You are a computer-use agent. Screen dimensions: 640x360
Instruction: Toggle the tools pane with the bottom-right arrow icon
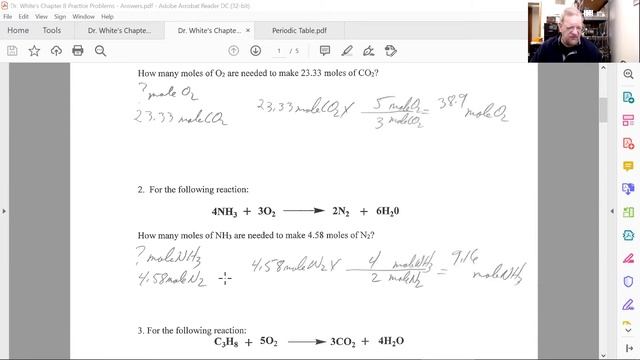tap(629, 348)
